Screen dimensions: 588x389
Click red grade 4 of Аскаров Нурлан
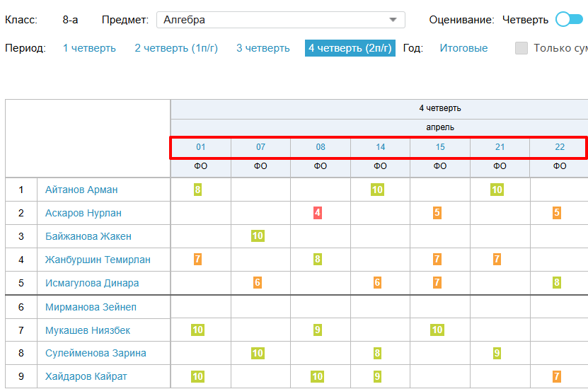tap(318, 213)
